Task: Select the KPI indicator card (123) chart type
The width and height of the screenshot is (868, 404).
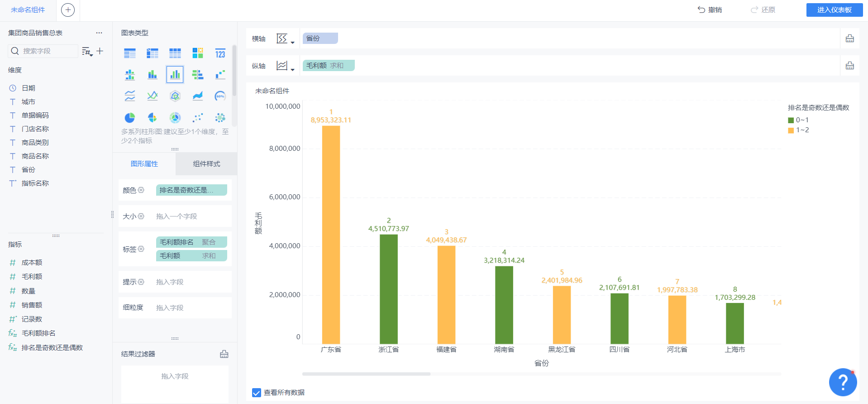Action: point(220,53)
